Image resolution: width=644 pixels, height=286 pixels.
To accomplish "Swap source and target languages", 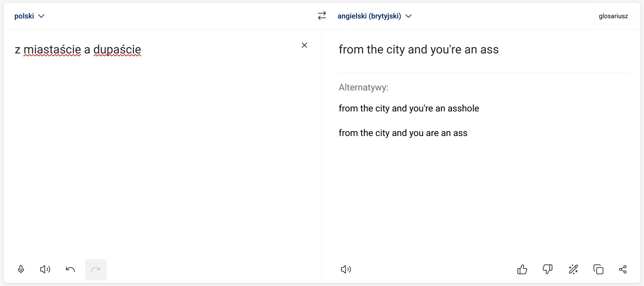I will 322,16.
